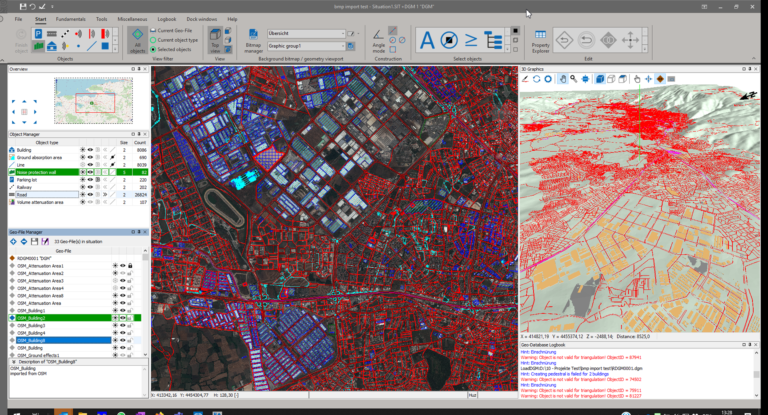The height and width of the screenshot is (415, 768).
Task: Click the tree-structure select objects icon
Action: coord(493,40)
